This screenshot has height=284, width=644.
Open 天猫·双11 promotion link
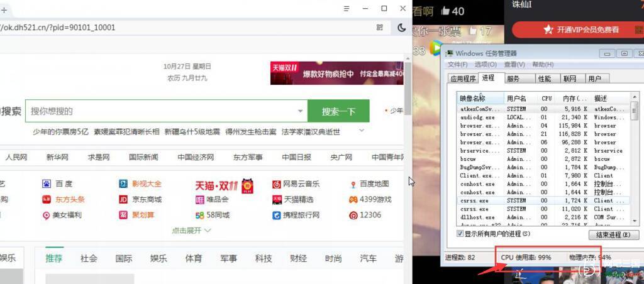(x=225, y=186)
